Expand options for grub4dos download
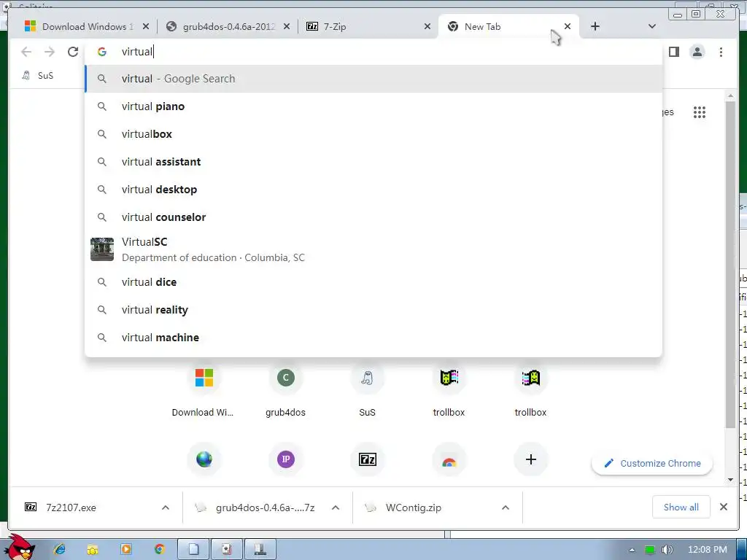This screenshot has width=747, height=560. 336,507
